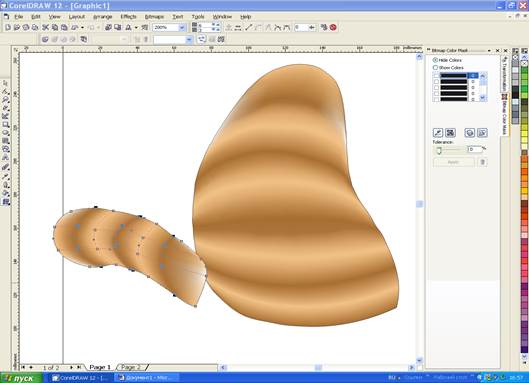The width and height of the screenshot is (529, 383).
Task: Check the first color mask checkbox
Action: (x=436, y=76)
